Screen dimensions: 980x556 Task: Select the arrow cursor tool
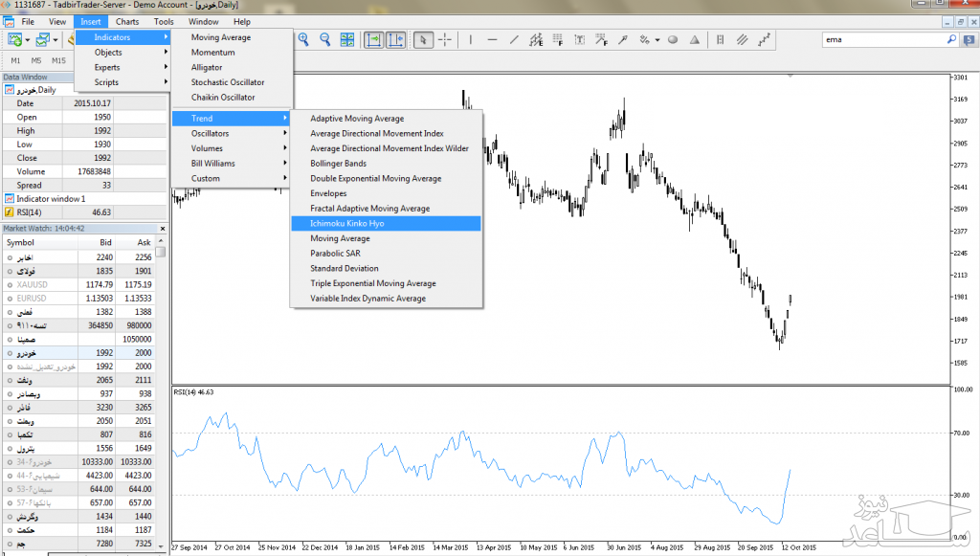[x=423, y=39]
